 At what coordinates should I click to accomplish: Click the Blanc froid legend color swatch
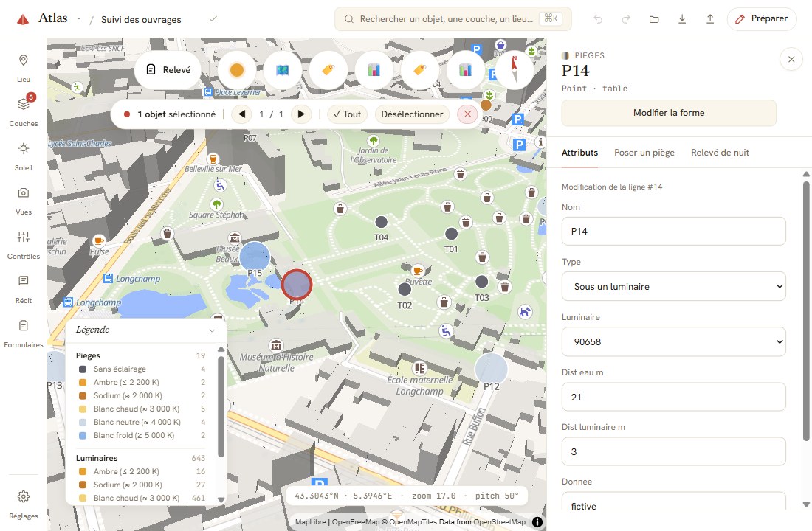[x=83, y=435]
